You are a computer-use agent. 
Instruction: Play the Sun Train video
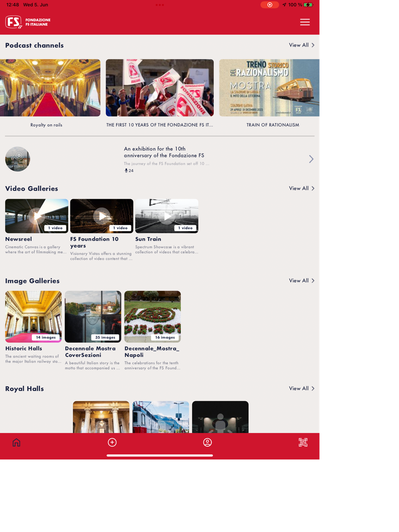point(167,216)
